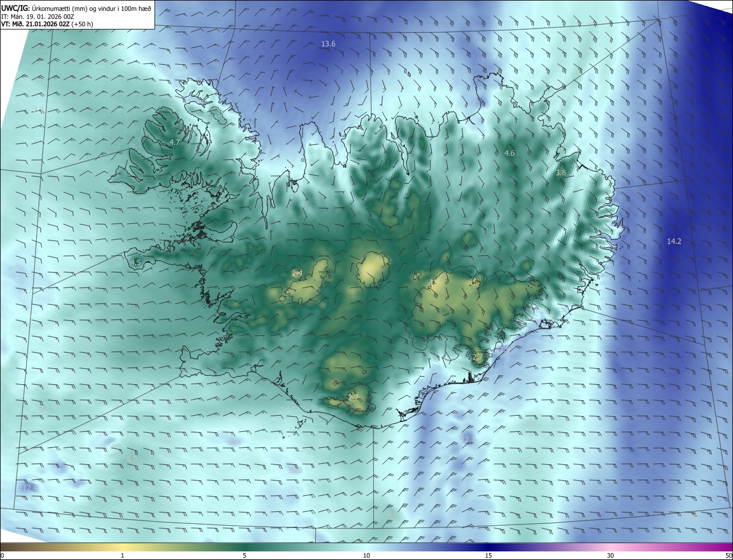The height and width of the screenshot is (560, 733).
Task: Click the 1 label on the color scale
Action: pos(123,555)
